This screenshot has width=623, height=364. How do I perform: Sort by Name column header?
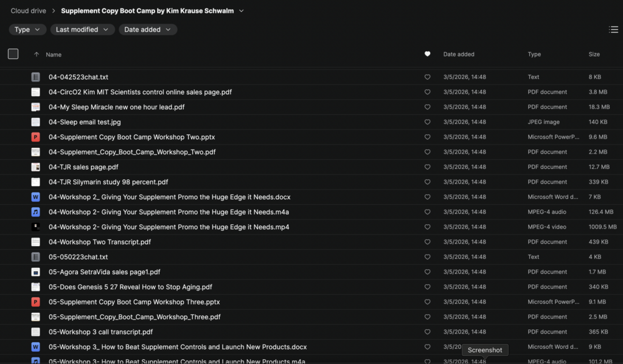pyautogui.click(x=54, y=54)
